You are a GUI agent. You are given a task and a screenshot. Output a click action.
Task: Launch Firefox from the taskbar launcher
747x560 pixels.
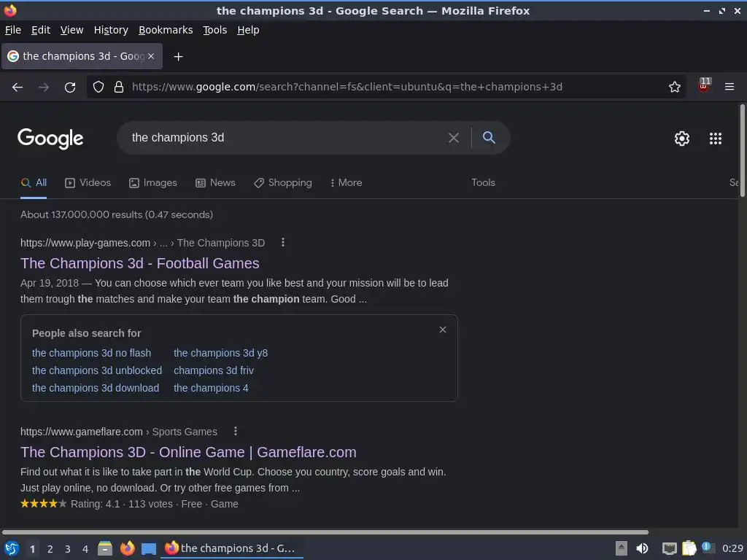click(x=127, y=548)
